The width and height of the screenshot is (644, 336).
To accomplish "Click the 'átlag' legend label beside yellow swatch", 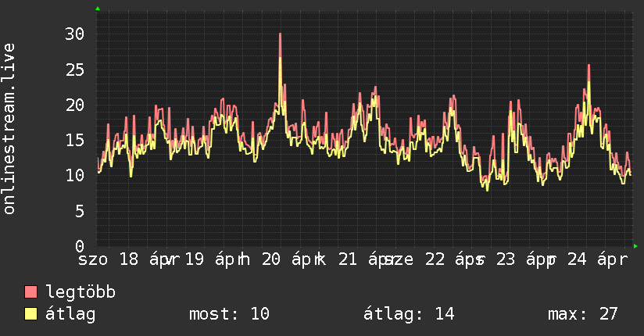I will pyautogui.click(x=70, y=314).
